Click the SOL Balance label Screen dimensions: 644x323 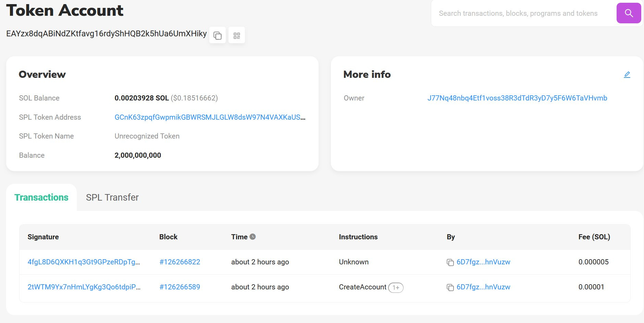pyautogui.click(x=39, y=98)
